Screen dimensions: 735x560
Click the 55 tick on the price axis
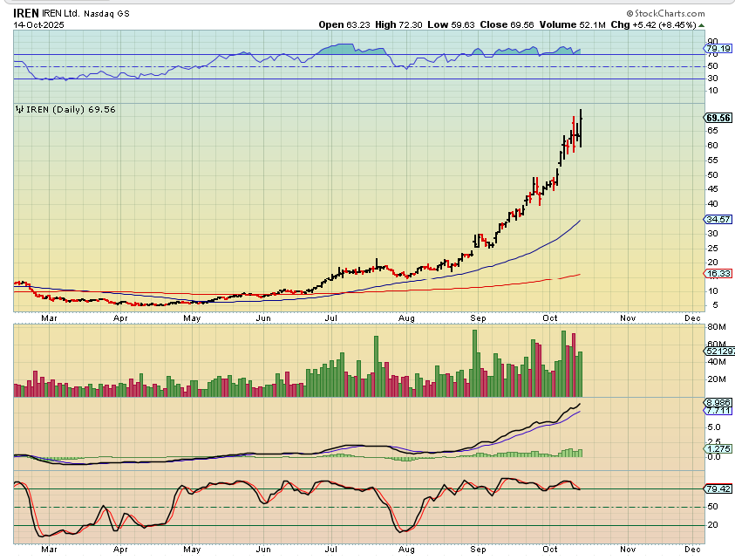(712, 160)
